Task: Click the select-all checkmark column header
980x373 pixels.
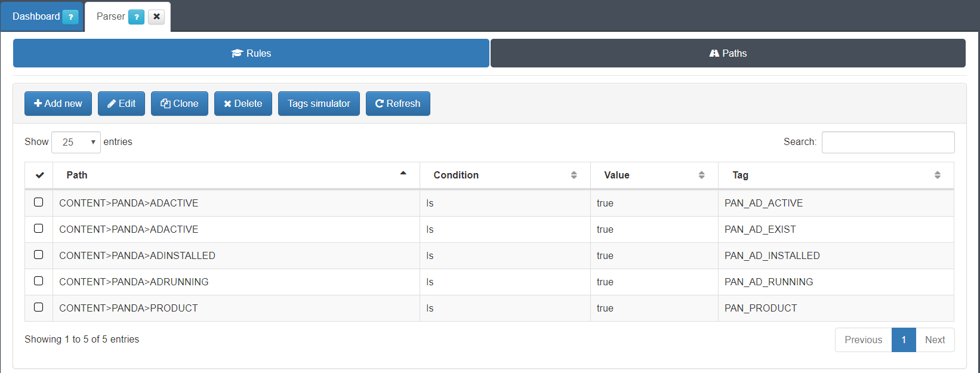Action: (39, 175)
